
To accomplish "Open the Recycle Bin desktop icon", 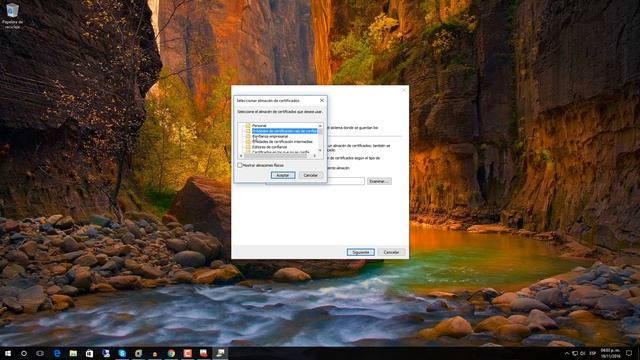I will point(13,16).
